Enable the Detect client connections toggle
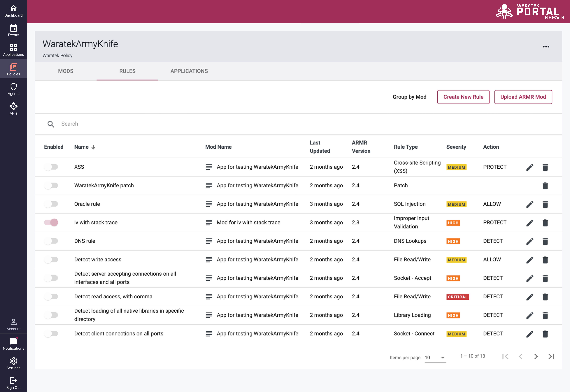Screen dimensions: 570x392 click(51, 334)
